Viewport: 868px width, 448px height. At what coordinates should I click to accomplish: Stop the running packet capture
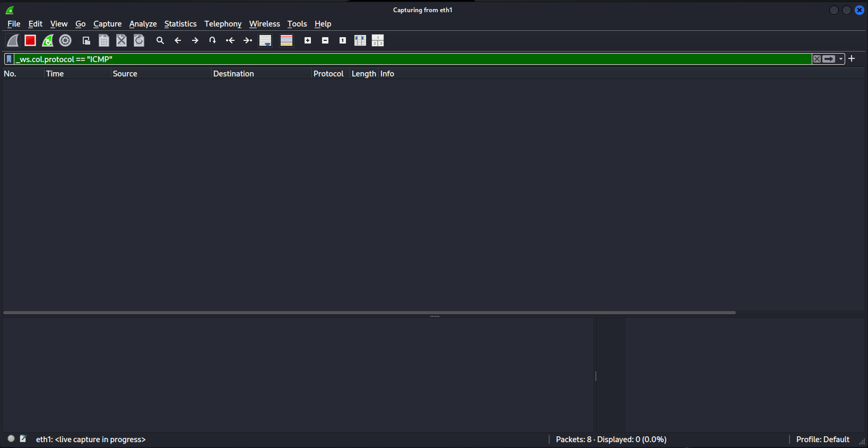30,40
